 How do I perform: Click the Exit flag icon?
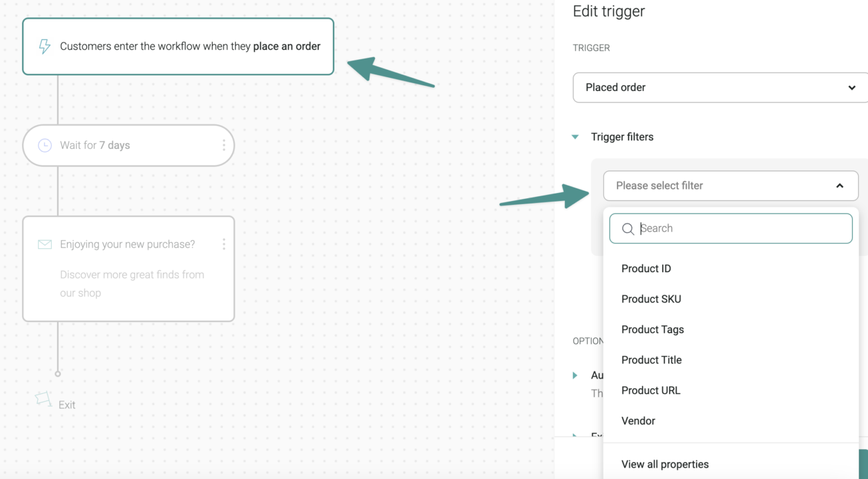click(43, 399)
